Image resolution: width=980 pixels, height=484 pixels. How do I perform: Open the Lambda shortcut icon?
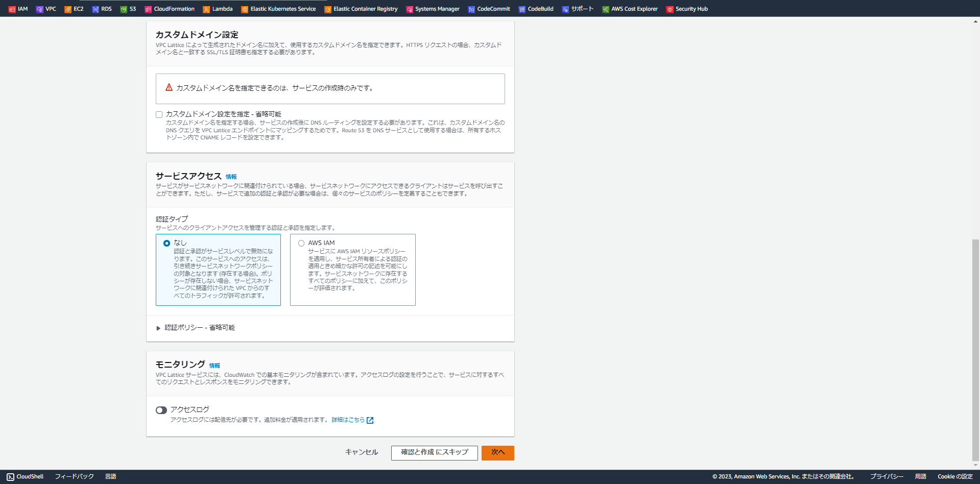[x=206, y=9]
